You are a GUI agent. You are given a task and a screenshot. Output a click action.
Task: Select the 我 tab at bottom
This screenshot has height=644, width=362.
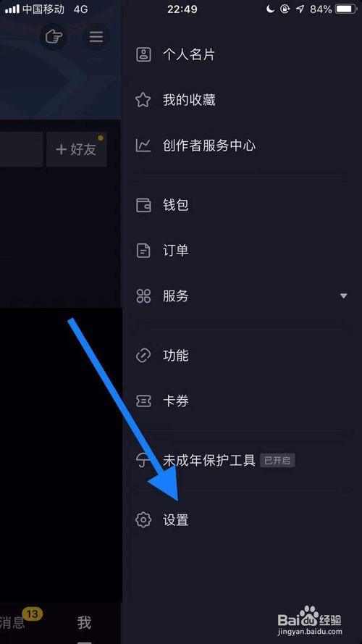click(x=84, y=623)
